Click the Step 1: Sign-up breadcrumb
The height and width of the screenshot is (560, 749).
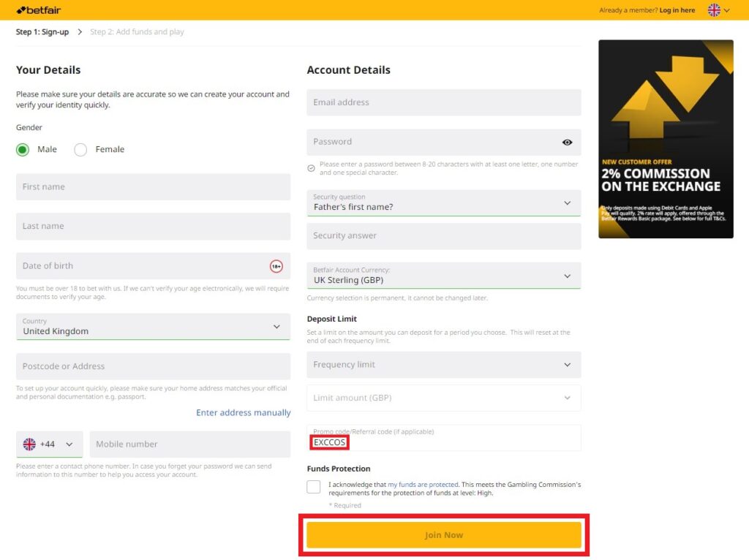pos(41,32)
